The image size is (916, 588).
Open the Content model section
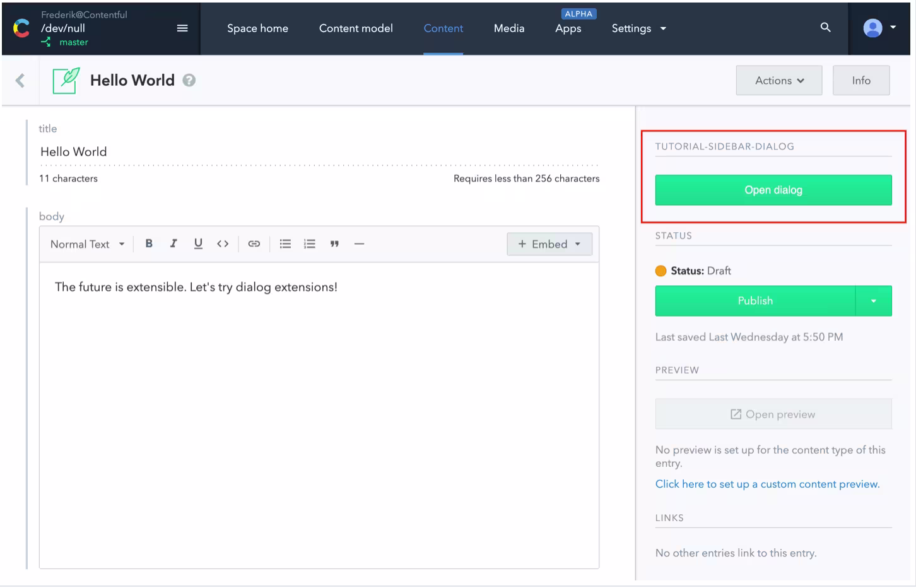tap(356, 28)
